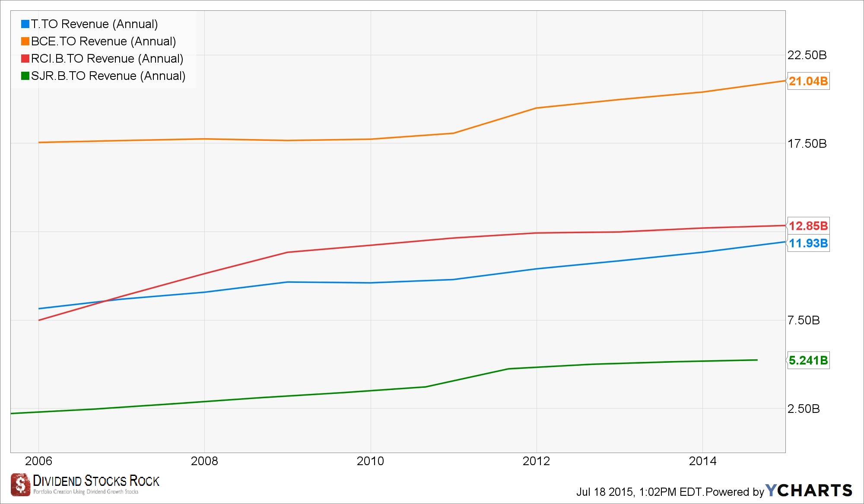Select the 'SJR.B.TO Revenue (Annual)' legend label
Screen dimensions: 864x504
[108, 76]
